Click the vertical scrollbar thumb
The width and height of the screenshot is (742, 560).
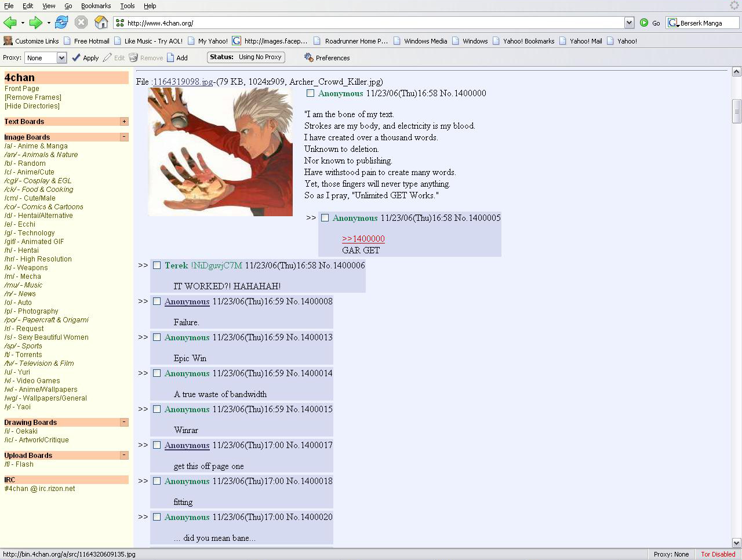pyautogui.click(x=737, y=111)
